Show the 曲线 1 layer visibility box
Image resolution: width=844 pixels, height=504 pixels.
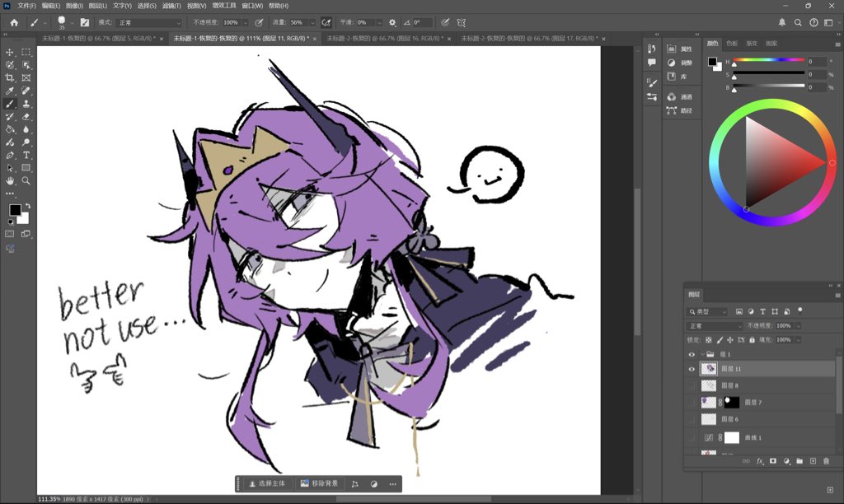pos(692,438)
